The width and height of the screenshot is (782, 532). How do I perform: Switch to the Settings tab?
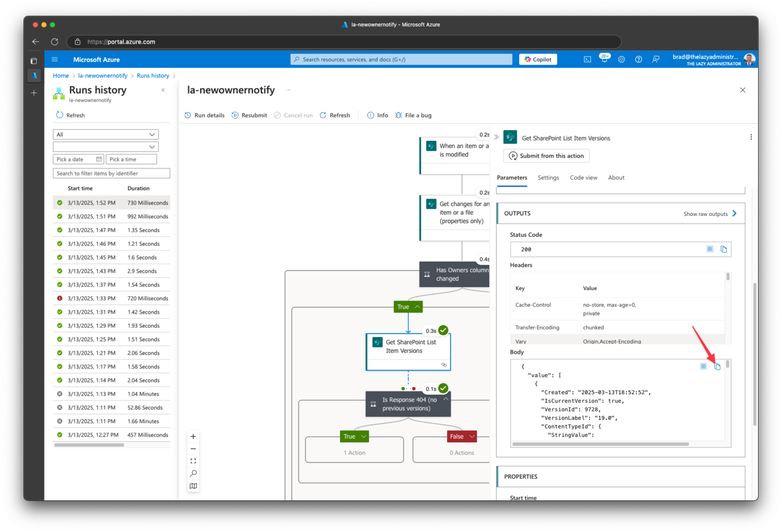pyautogui.click(x=548, y=178)
